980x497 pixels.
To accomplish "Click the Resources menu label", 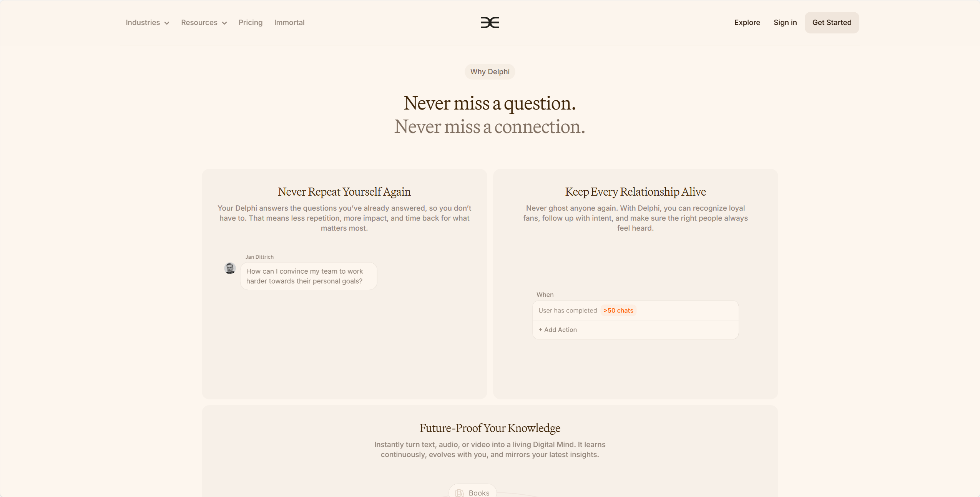I will point(199,23).
